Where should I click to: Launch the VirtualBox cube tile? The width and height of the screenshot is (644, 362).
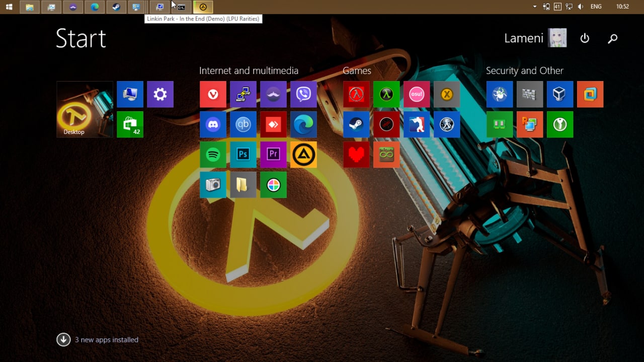point(560,94)
